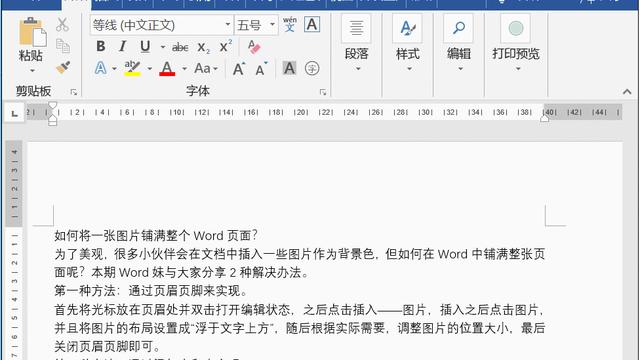Click the vertical ruler
Viewport: 640px width, 360px height.
pyautogui.click(x=14, y=251)
